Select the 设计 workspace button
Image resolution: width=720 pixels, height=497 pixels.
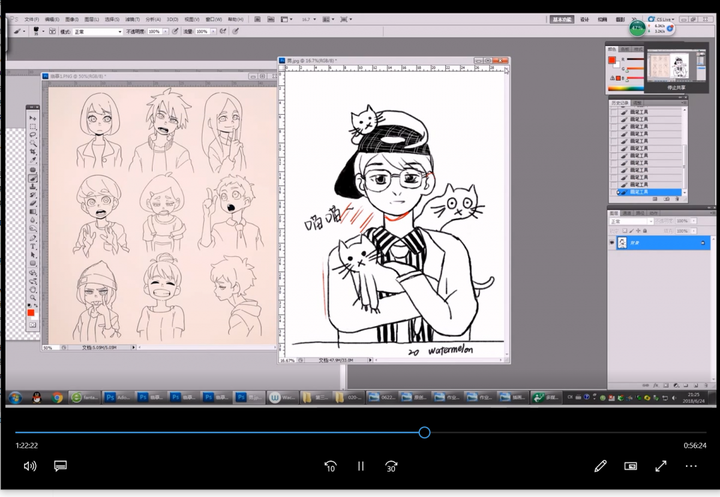585,19
